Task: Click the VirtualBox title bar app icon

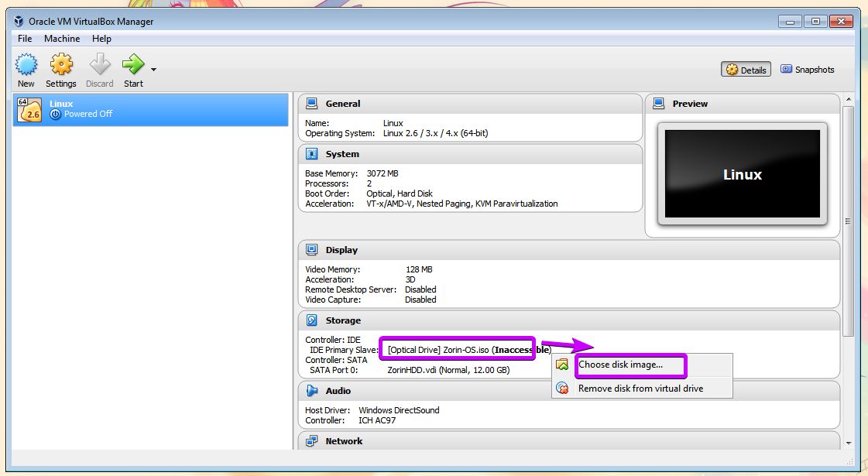Action: click(x=19, y=21)
